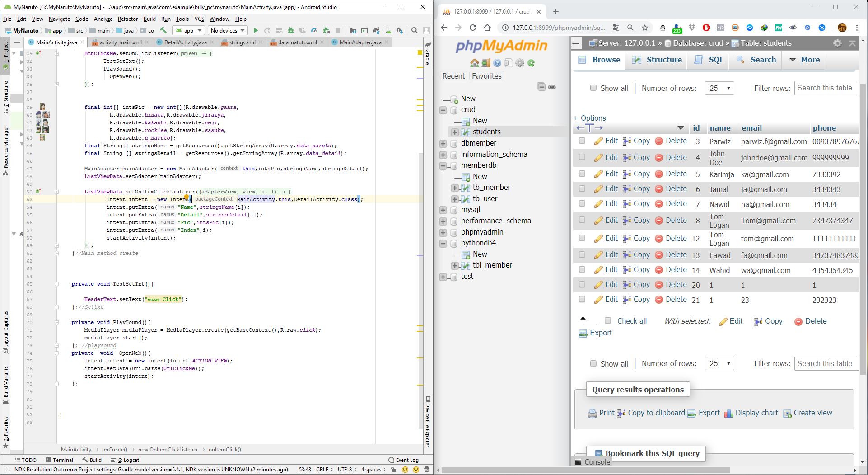
Task: Tick the lower Show all checkbox
Action: 593,363
